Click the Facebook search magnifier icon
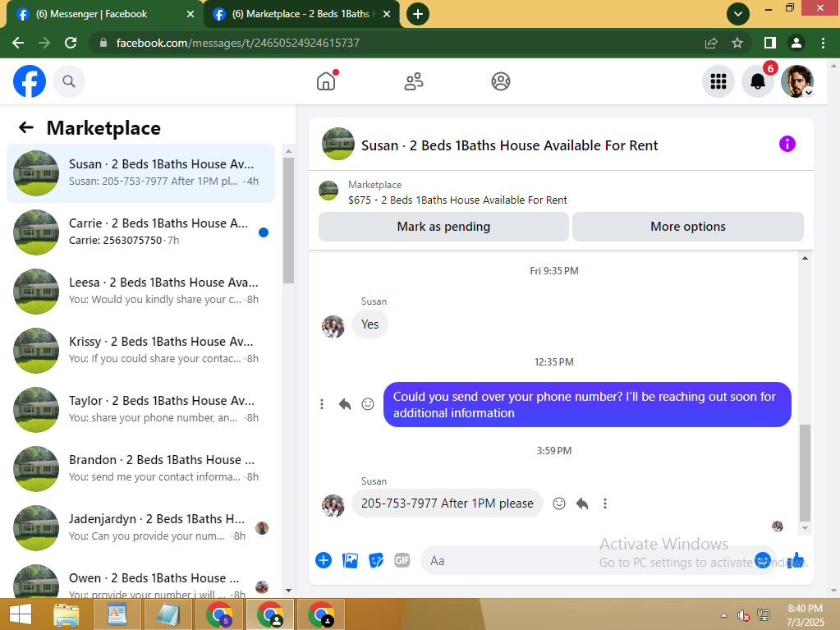840x630 pixels. pyautogui.click(x=69, y=81)
